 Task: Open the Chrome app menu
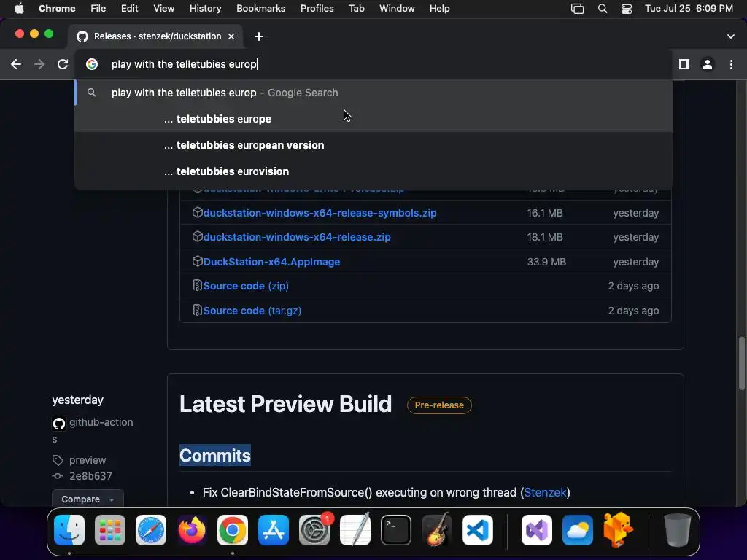tap(57, 9)
